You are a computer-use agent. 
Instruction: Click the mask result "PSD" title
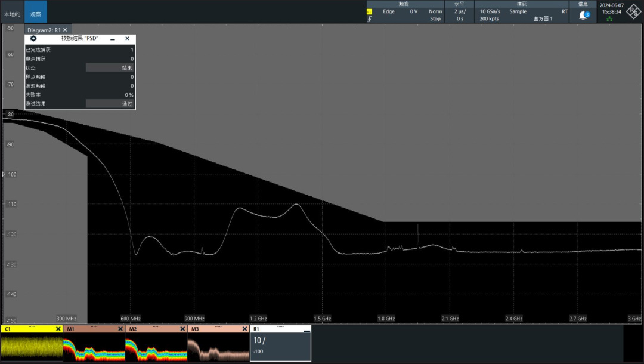(80, 38)
